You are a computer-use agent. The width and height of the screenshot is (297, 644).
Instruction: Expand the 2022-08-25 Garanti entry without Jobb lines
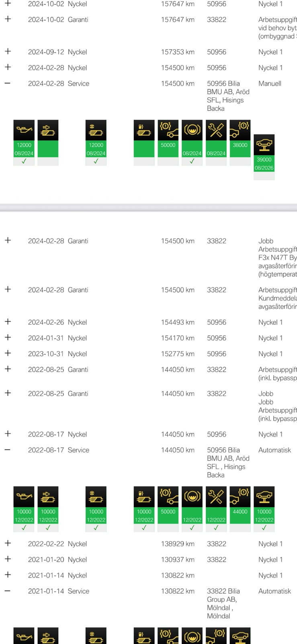8,369
